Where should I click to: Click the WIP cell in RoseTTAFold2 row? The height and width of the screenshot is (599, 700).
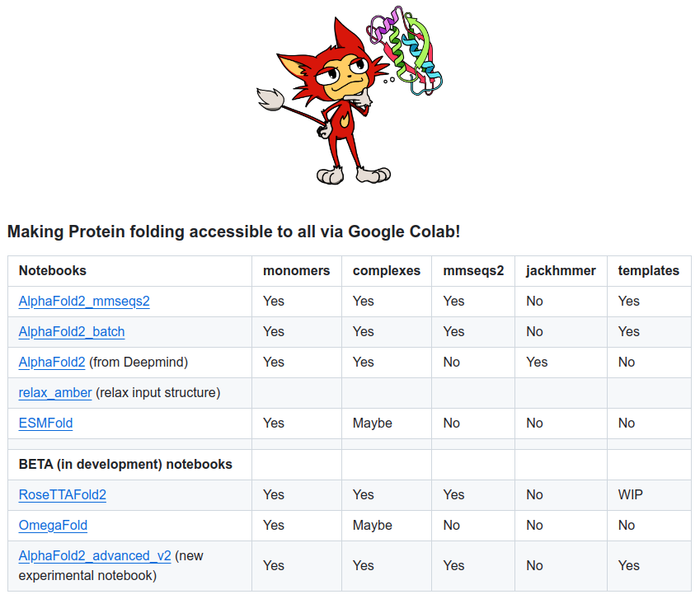tap(631, 495)
